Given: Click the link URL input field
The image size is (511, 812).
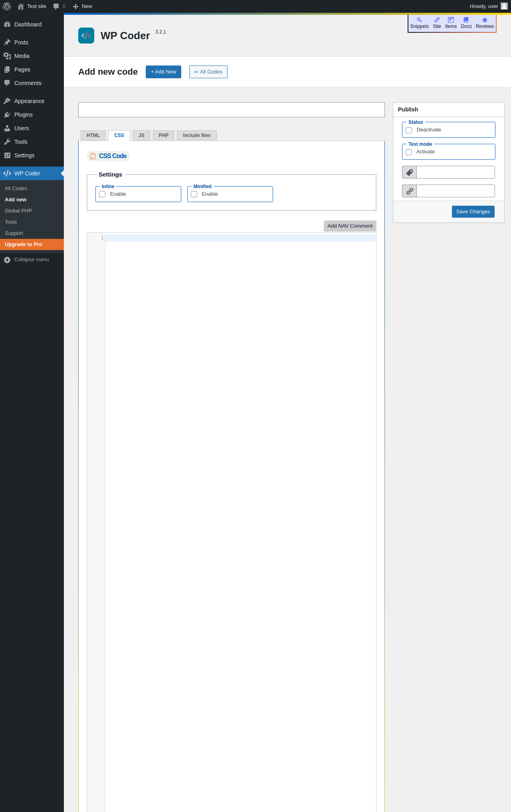Looking at the screenshot, I should (x=456, y=191).
